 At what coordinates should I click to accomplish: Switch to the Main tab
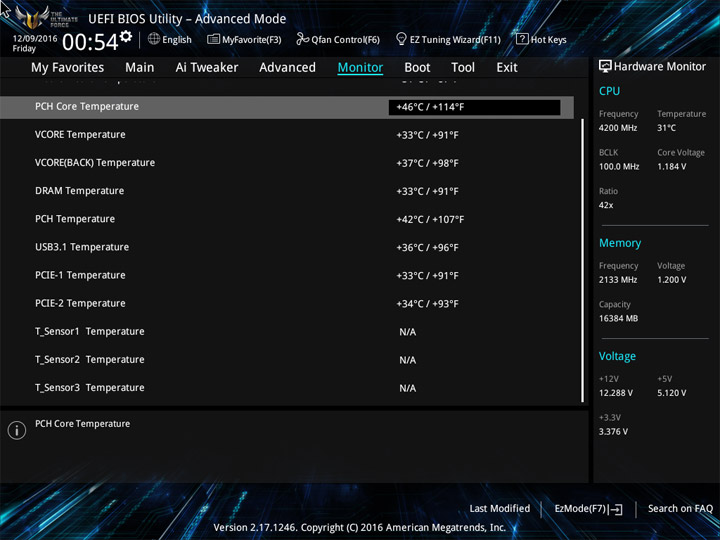[140, 68]
